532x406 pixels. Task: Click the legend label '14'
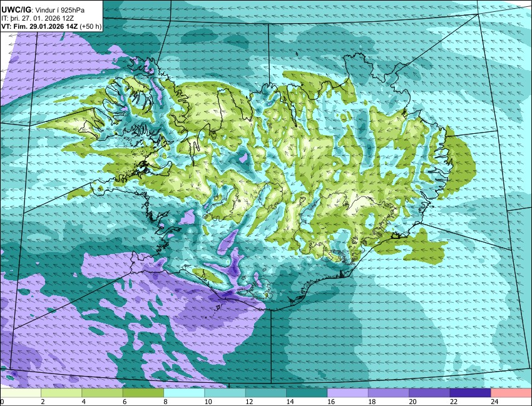290,402
